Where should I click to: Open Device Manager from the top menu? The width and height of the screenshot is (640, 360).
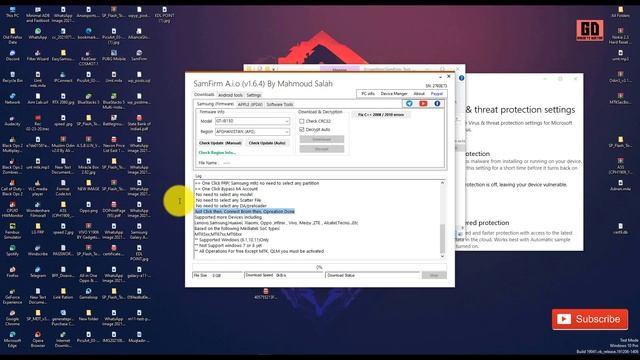pos(394,93)
